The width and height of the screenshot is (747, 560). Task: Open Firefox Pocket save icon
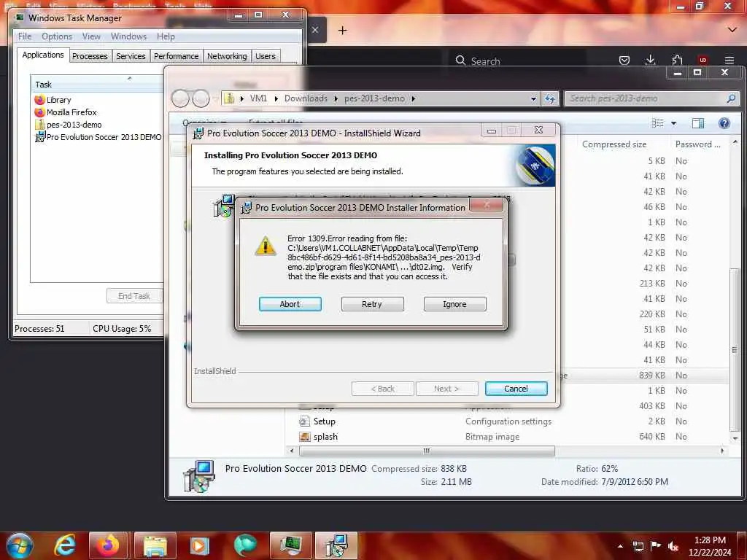[624, 60]
